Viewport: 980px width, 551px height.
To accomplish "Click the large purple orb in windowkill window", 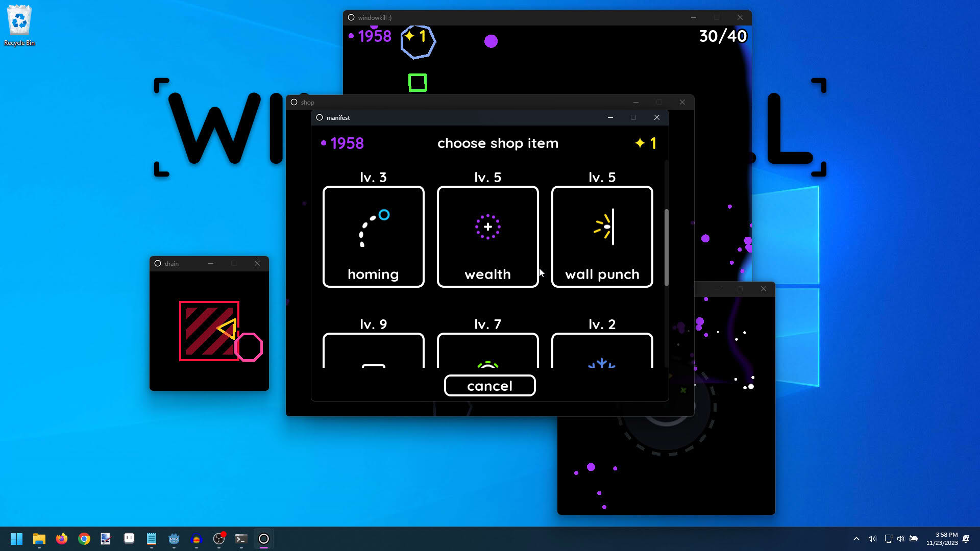I will tap(491, 41).
